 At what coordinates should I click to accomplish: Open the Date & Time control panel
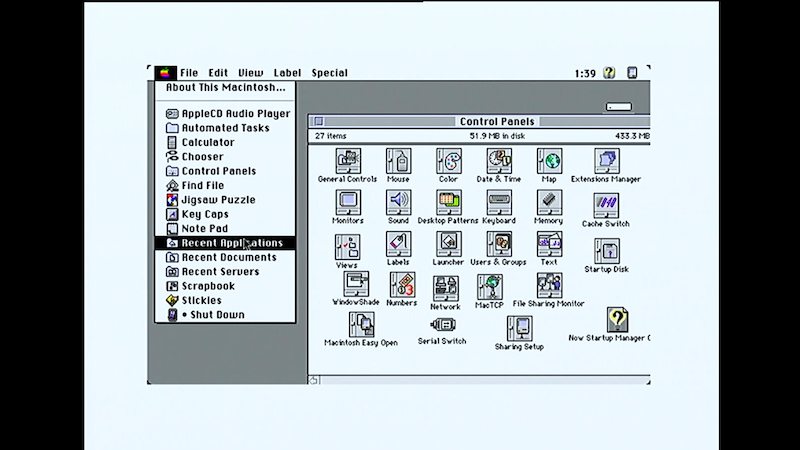point(499,161)
